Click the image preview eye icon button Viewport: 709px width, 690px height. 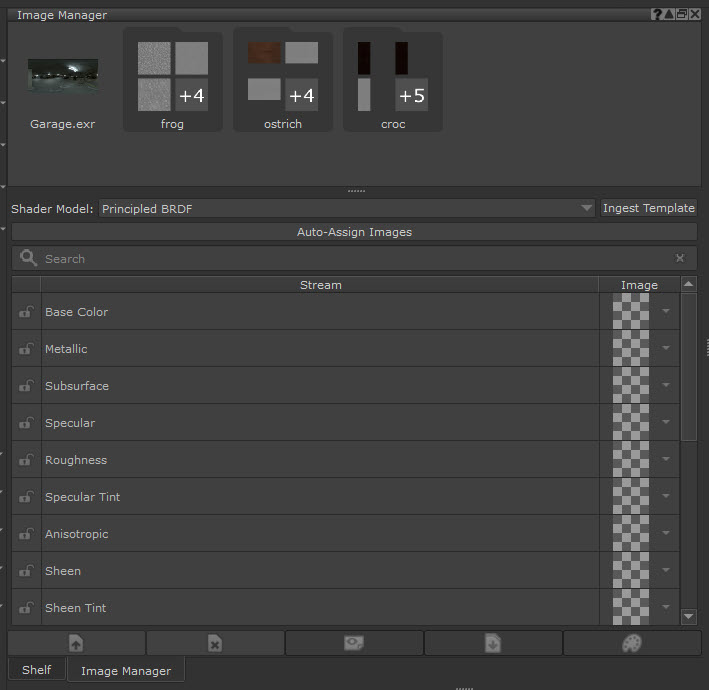pos(354,643)
